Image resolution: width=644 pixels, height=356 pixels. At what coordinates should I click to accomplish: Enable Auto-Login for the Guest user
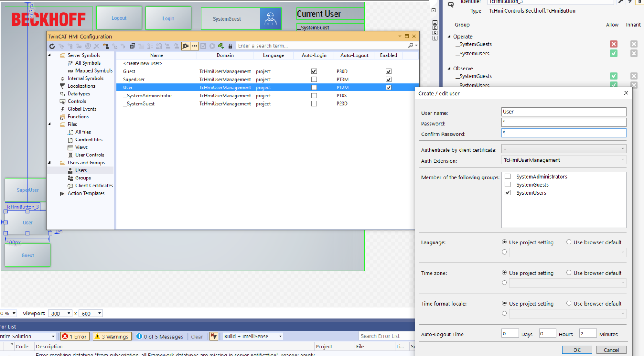coord(314,71)
